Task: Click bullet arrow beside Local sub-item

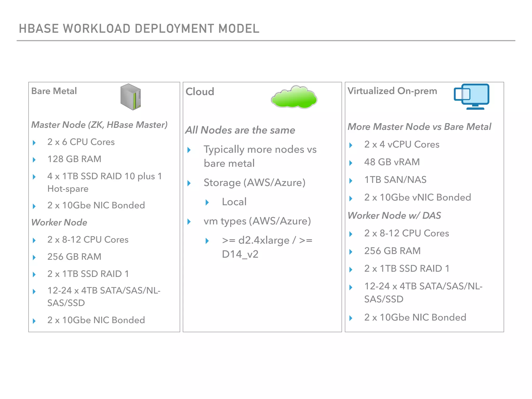Action: tap(207, 202)
